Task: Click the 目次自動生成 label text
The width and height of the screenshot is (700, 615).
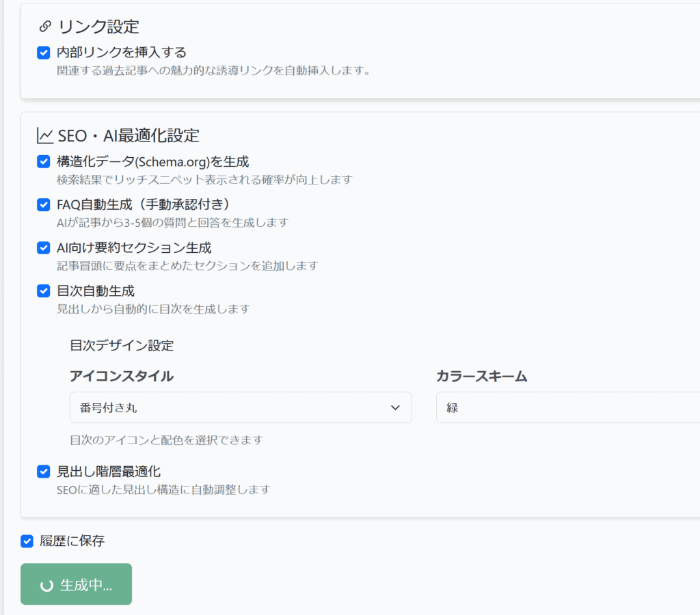Action: 96,291
